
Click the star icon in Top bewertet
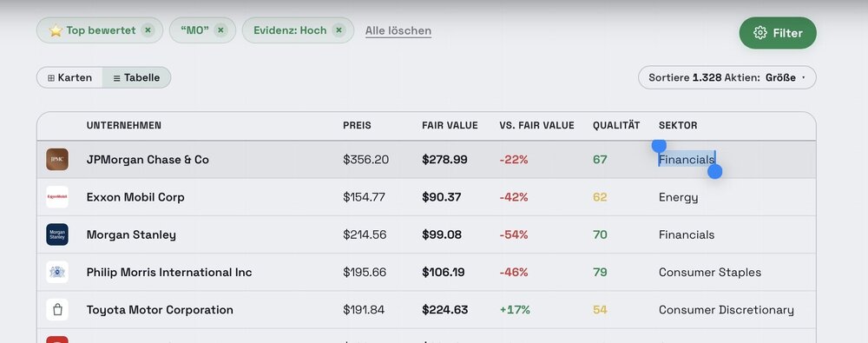pyautogui.click(x=56, y=30)
